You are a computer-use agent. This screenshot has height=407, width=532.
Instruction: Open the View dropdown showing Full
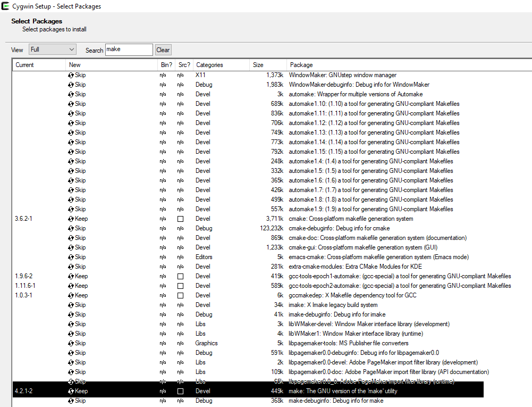(53, 49)
